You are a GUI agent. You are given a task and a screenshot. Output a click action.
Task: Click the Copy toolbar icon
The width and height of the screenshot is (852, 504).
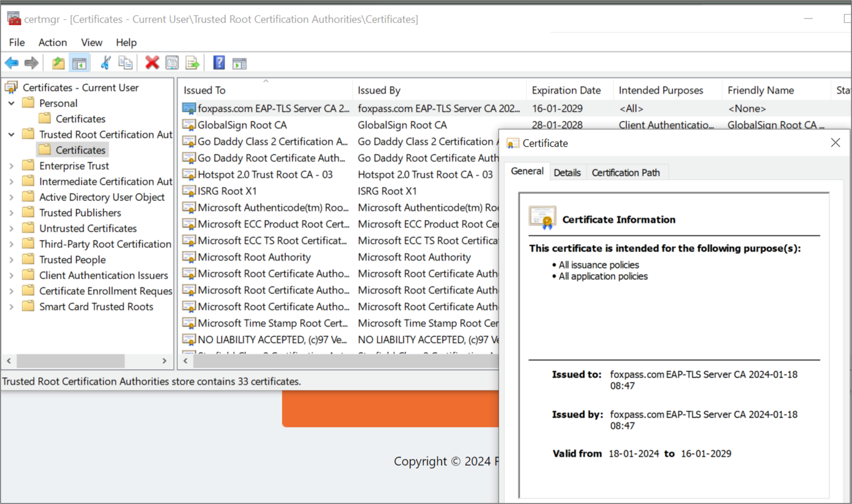coord(125,63)
